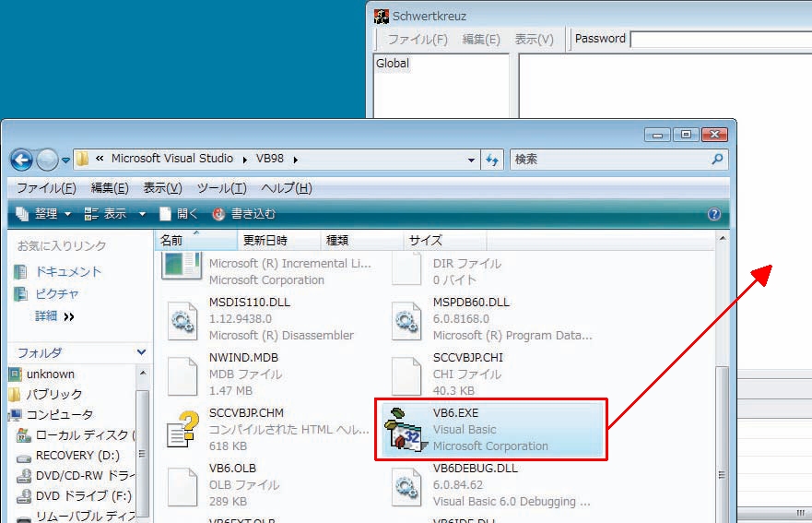Viewport: 812px width, 523px height.
Task: Click the folder icon in address bar
Action: pyautogui.click(x=82, y=159)
